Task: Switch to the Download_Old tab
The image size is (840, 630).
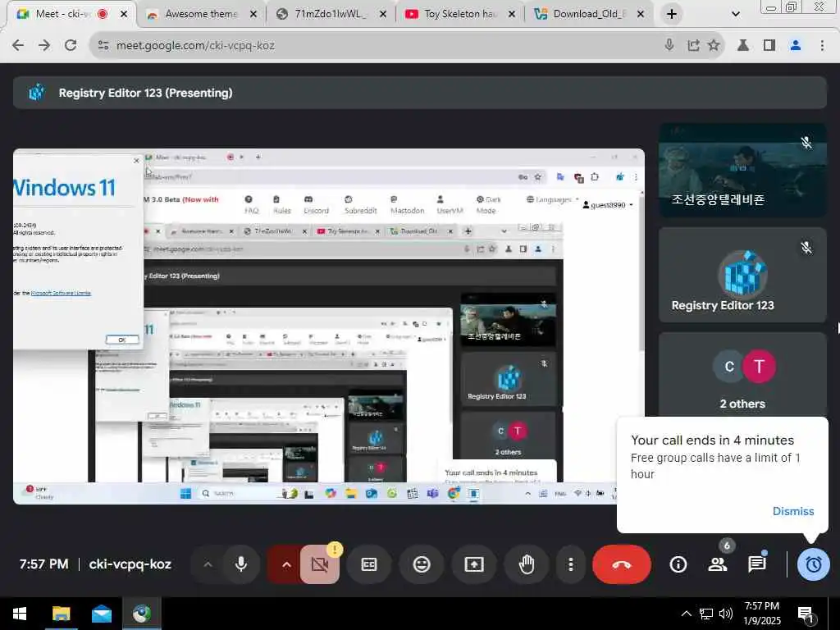Action: pos(588,14)
